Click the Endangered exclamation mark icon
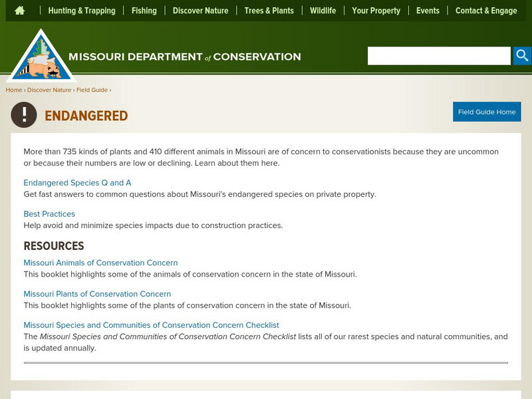This screenshot has width=532, height=399. (x=24, y=114)
